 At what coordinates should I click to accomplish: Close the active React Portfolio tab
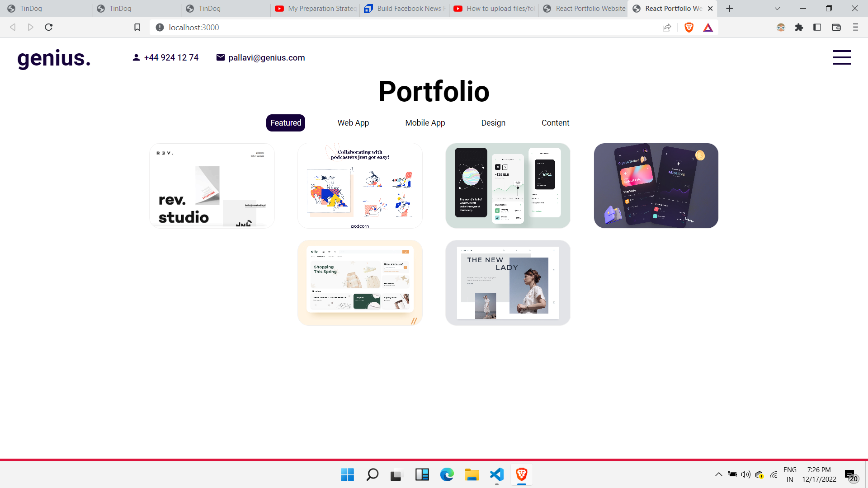click(x=710, y=9)
